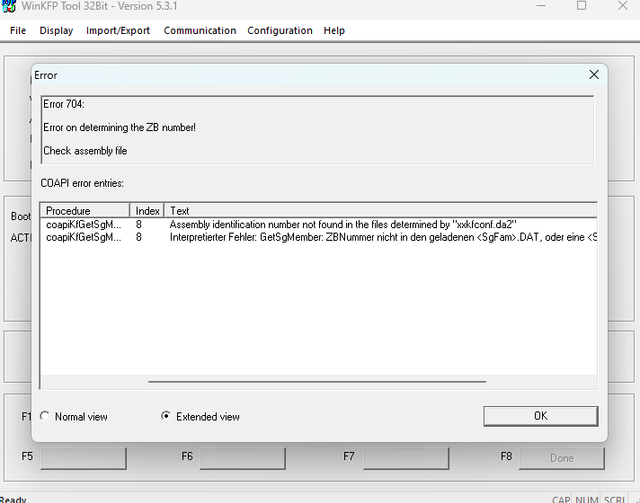Viewport: 640px width, 503px height.
Task: Open the Display menu
Action: coord(56,31)
